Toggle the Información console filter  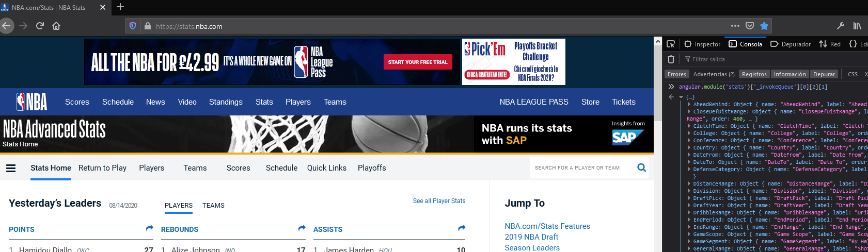click(x=790, y=74)
